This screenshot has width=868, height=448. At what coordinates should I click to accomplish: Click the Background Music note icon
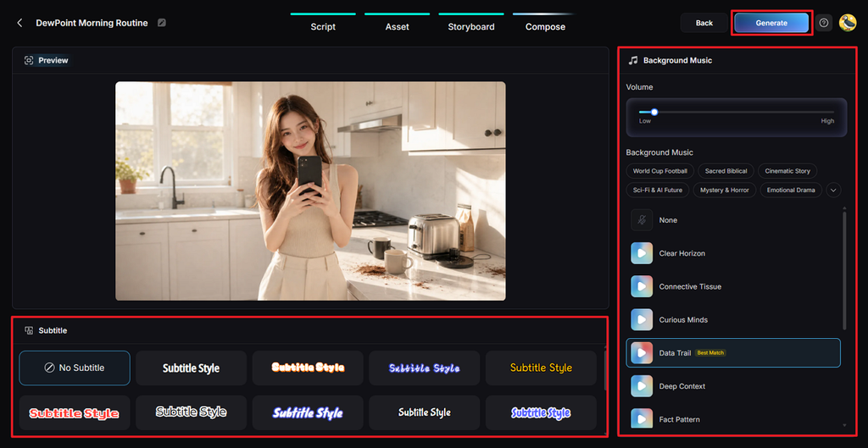633,60
